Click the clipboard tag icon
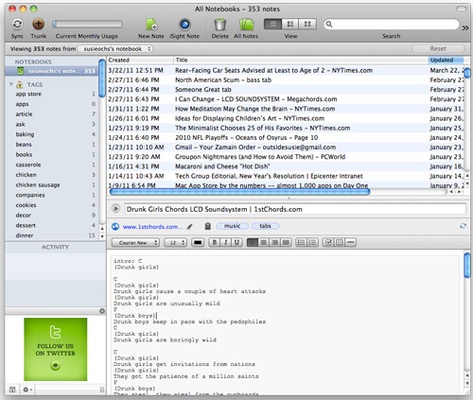 (x=208, y=226)
